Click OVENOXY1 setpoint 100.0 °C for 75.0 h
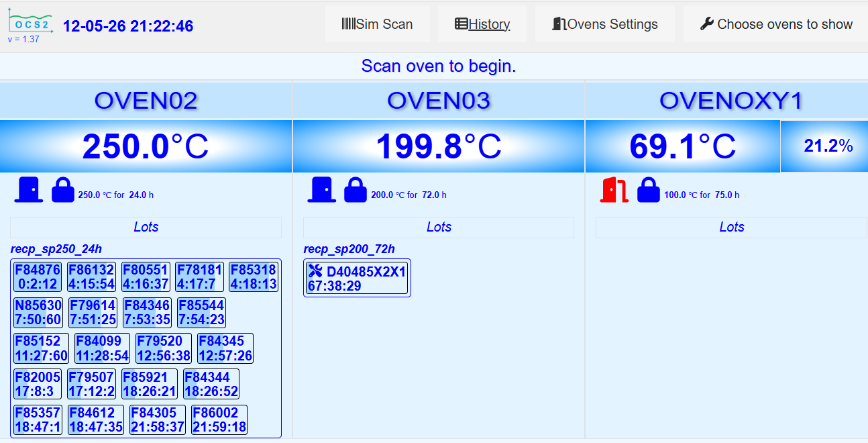The width and height of the screenshot is (868, 443). click(x=702, y=195)
